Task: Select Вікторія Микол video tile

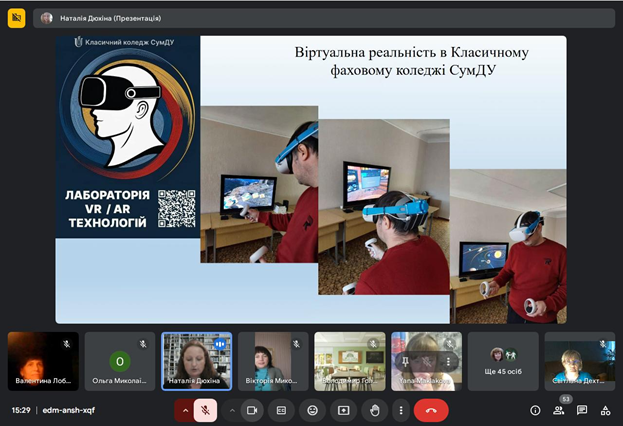Action: point(273,361)
